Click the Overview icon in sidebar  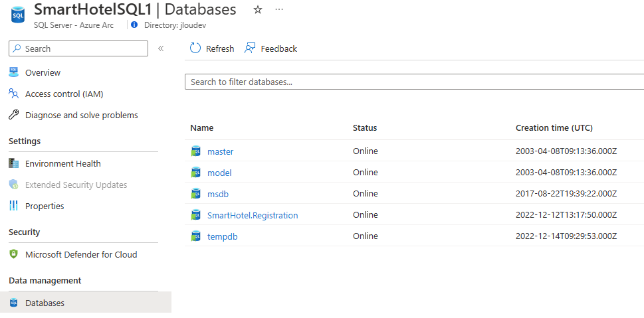pos(13,72)
